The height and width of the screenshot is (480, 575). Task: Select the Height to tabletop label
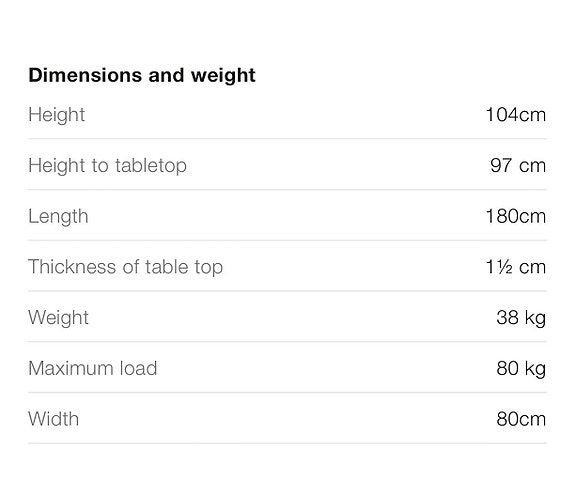click(108, 166)
